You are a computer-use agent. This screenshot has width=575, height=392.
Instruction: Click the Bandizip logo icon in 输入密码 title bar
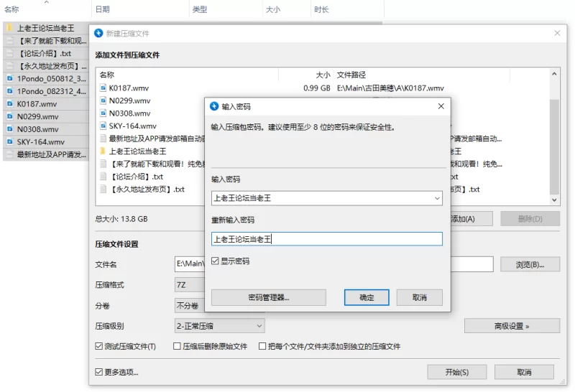pyautogui.click(x=213, y=106)
